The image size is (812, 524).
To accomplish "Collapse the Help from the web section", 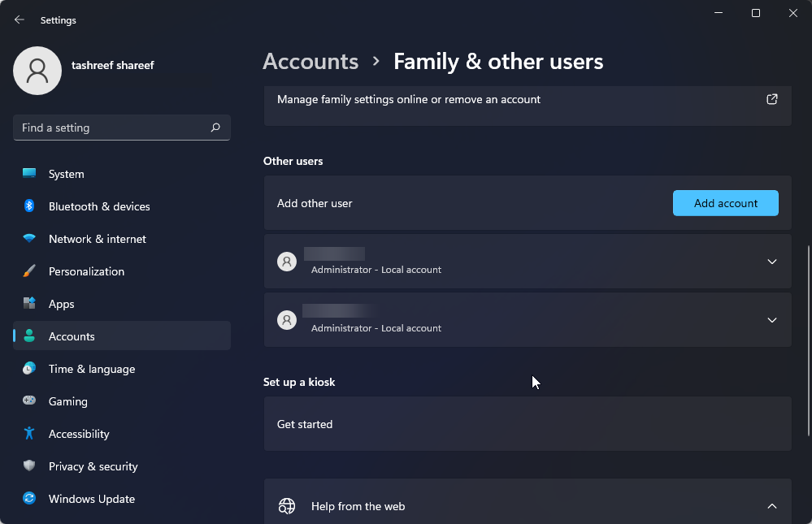I will click(771, 505).
